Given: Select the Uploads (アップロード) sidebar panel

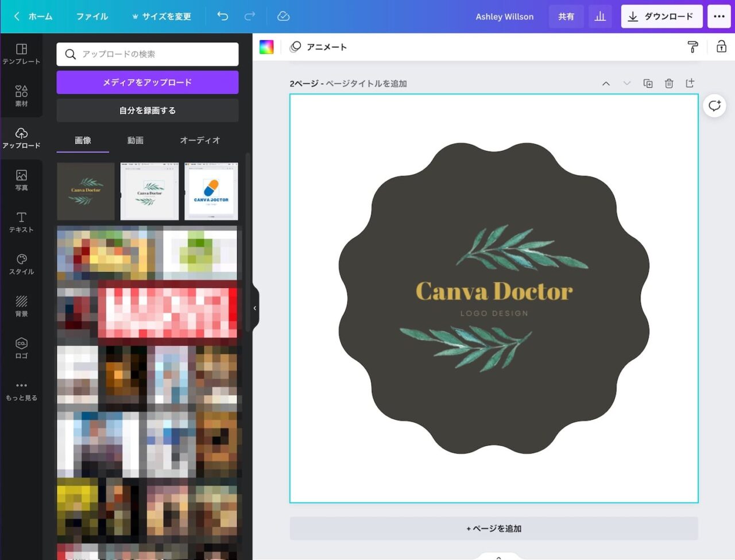Looking at the screenshot, I should (x=21, y=138).
